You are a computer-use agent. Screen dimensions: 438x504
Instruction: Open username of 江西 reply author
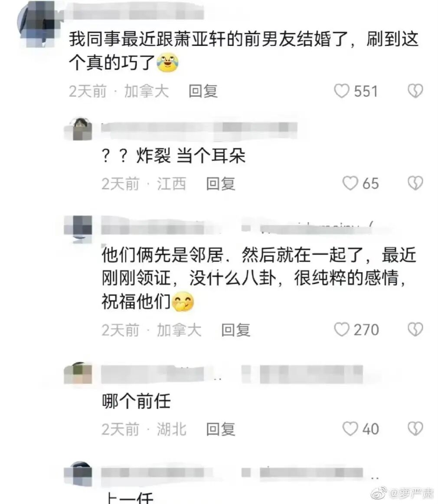click(x=199, y=128)
